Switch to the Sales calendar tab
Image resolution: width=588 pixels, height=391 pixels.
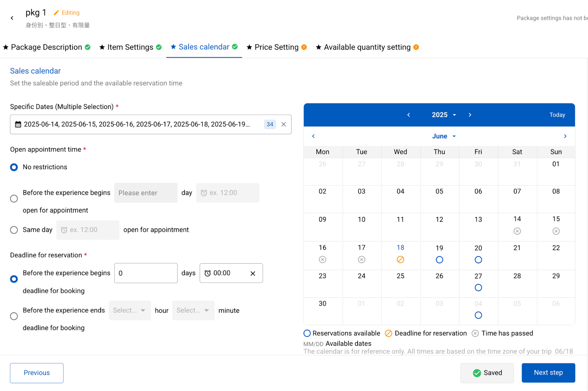click(x=204, y=47)
